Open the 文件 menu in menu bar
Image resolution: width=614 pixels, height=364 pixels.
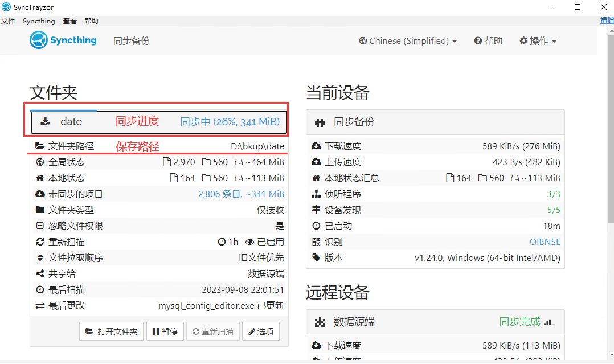tap(7, 21)
